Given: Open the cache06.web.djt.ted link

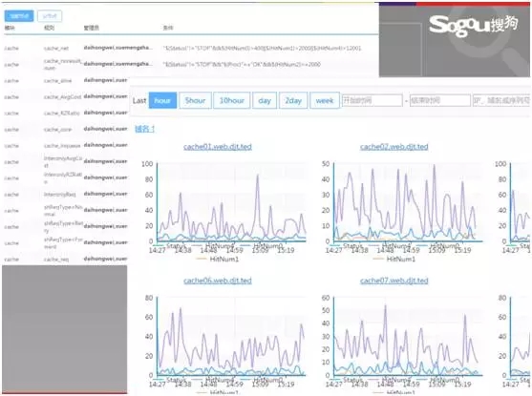Looking at the screenshot, I should coord(218,281).
